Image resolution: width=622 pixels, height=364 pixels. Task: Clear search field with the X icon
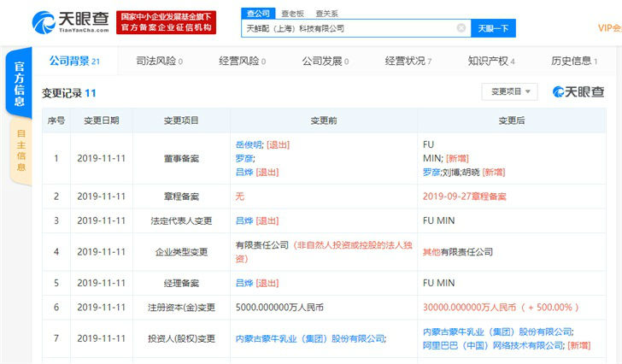point(461,28)
